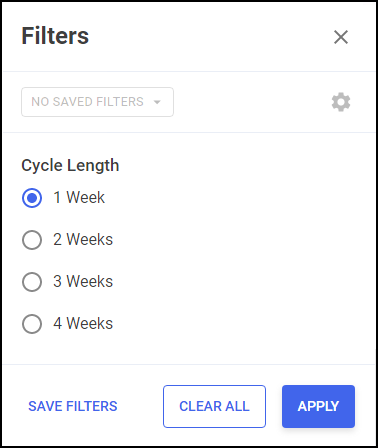The image size is (378, 448).
Task: Click the "3 Weeks" option label
Action: tap(83, 281)
